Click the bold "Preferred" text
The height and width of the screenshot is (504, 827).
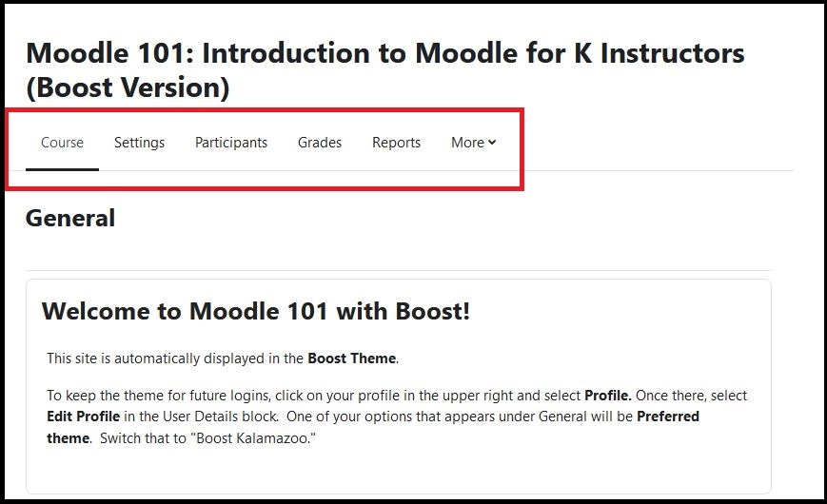click(x=668, y=417)
